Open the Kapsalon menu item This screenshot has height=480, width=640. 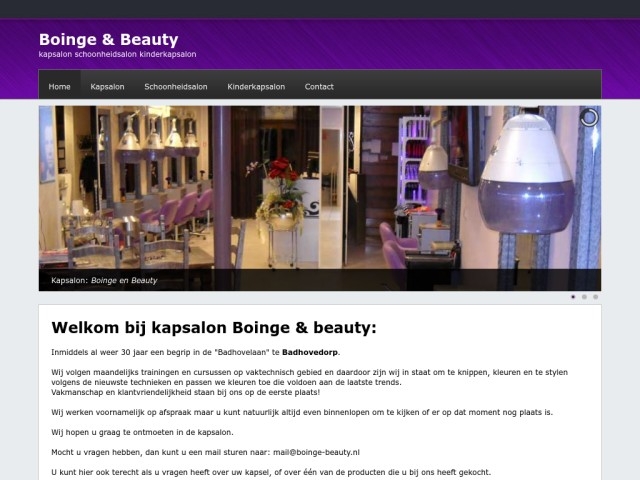[107, 87]
